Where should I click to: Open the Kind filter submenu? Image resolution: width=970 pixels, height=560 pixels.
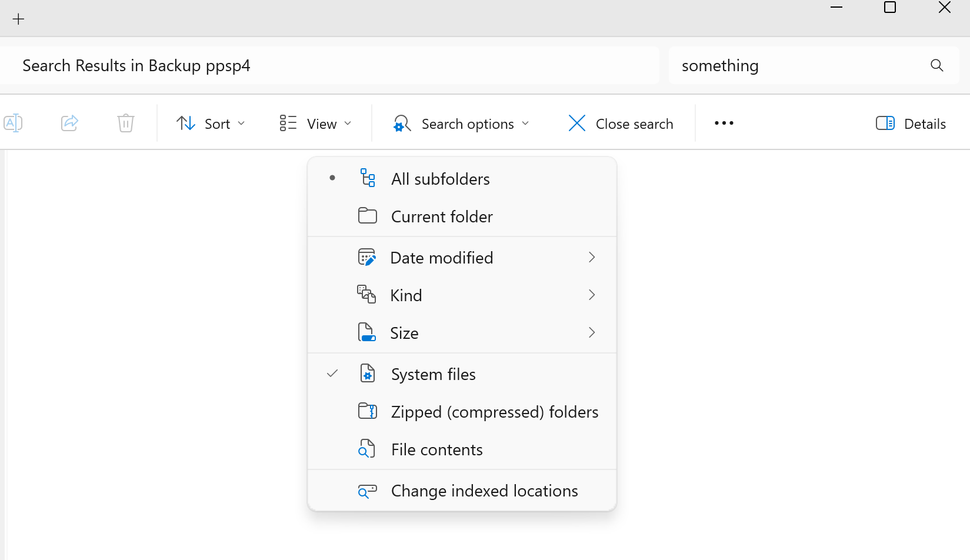click(x=462, y=295)
